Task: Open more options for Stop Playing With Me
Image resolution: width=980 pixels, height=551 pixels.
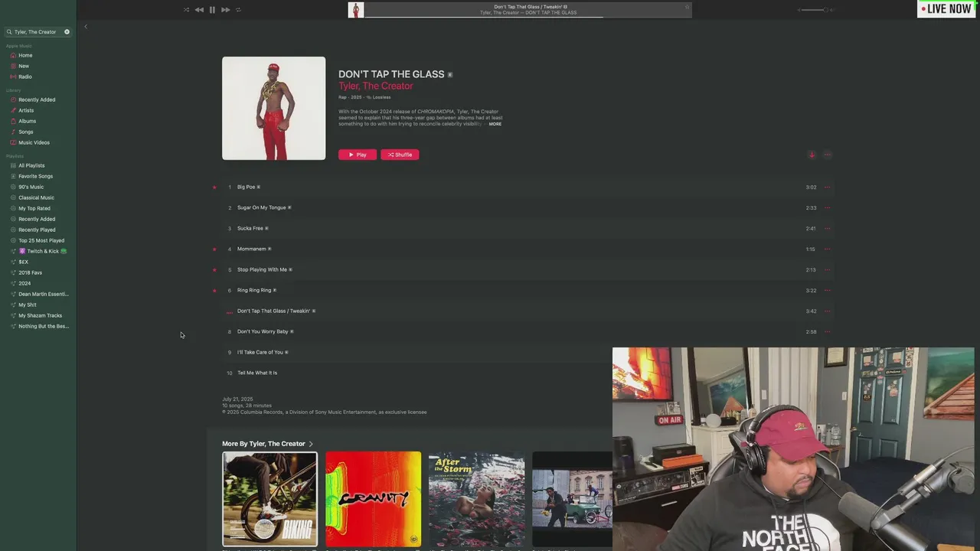Action: [x=827, y=270]
